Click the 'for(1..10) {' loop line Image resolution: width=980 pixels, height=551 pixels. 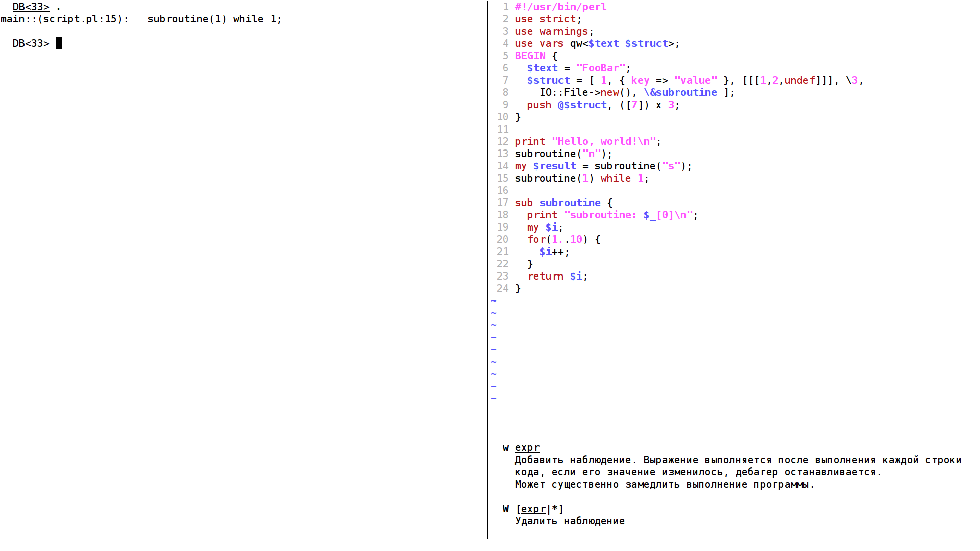click(564, 239)
